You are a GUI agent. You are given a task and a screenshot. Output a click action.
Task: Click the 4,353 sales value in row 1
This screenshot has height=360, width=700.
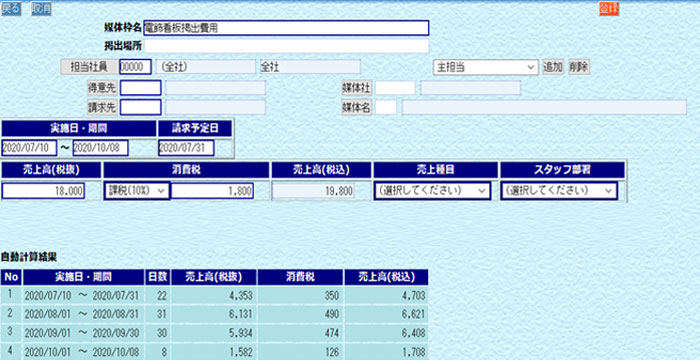click(x=241, y=296)
